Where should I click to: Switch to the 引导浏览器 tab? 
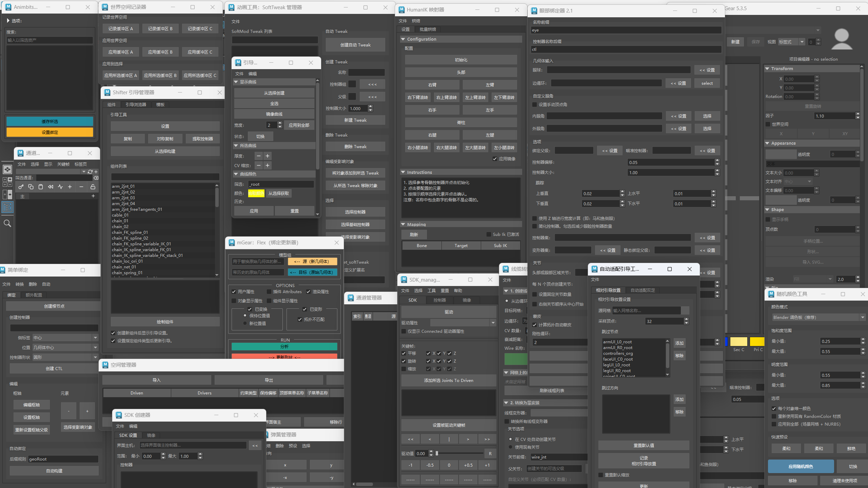coord(136,105)
